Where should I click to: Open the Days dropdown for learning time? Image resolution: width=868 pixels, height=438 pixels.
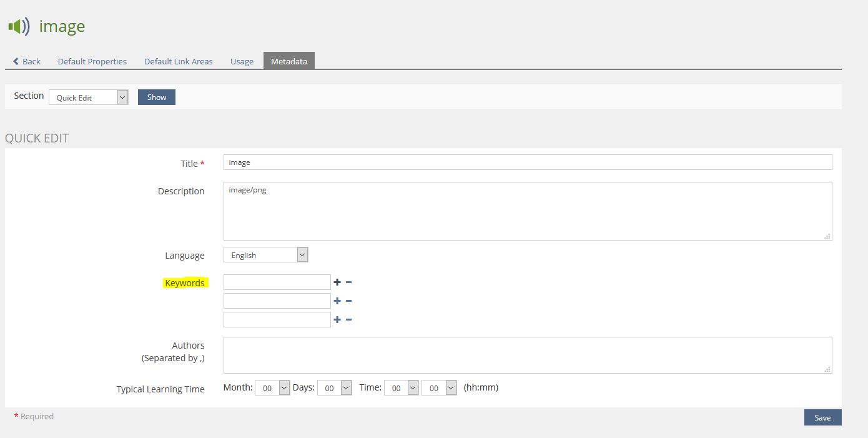[x=334, y=388]
